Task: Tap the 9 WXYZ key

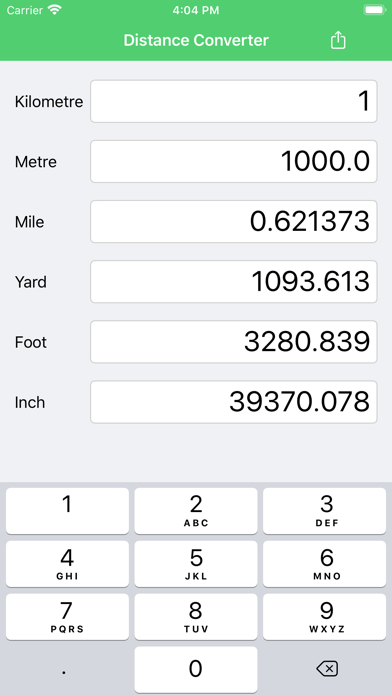Action: (325, 617)
